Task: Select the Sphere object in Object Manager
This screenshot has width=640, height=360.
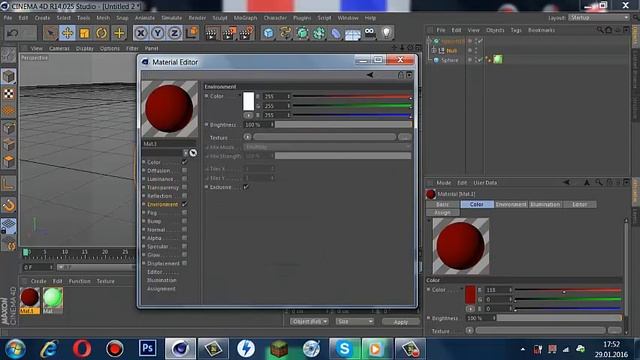Action: pyautogui.click(x=449, y=60)
